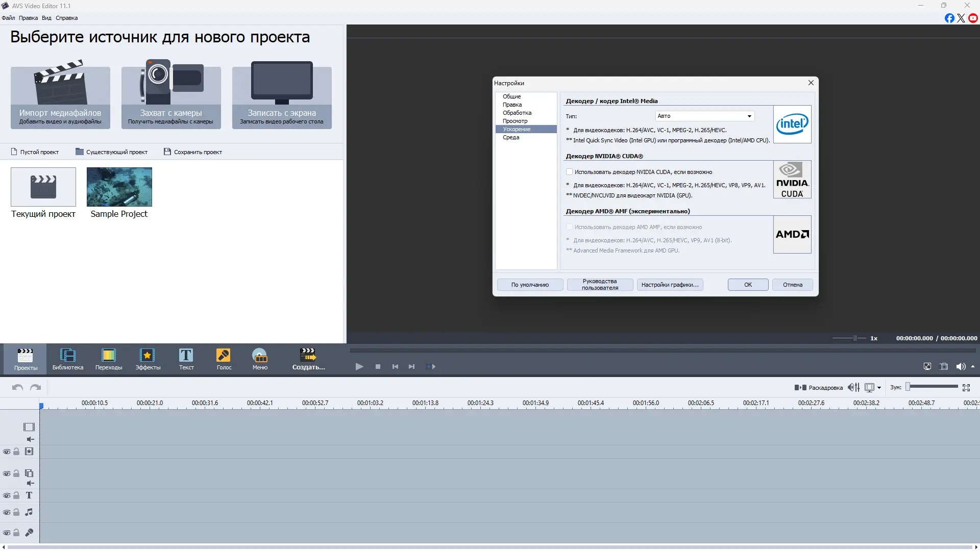980x551 pixels.
Task: Open the Sample Project thumbnail
Action: point(119,187)
